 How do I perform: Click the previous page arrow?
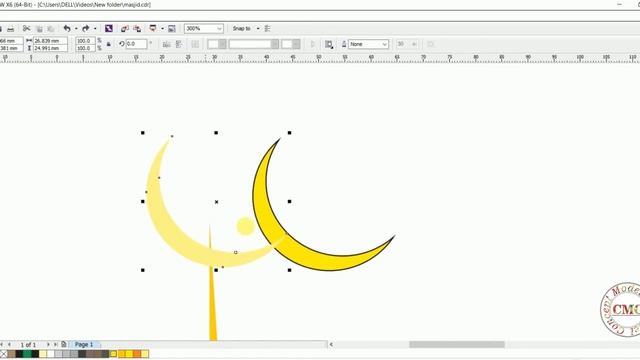[10, 344]
